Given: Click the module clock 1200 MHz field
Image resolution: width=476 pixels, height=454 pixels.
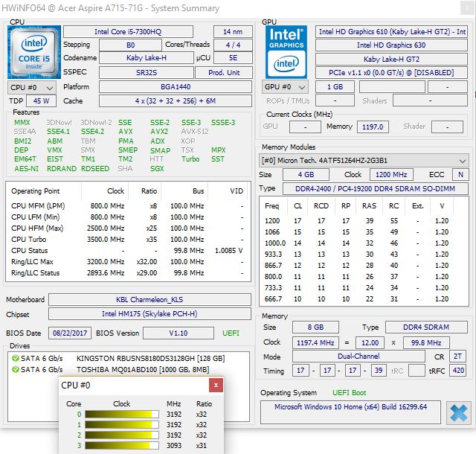Looking at the screenshot, I should point(391,175).
